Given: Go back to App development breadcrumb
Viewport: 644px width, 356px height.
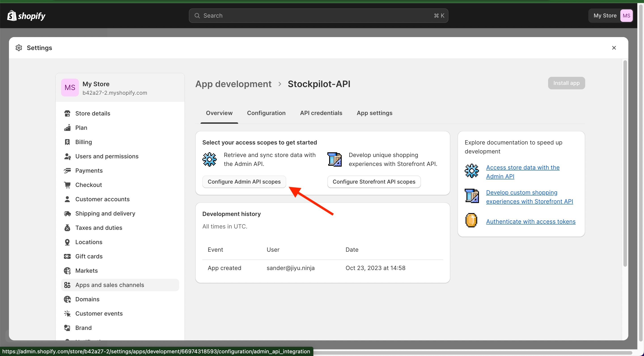Looking at the screenshot, I should [x=233, y=84].
